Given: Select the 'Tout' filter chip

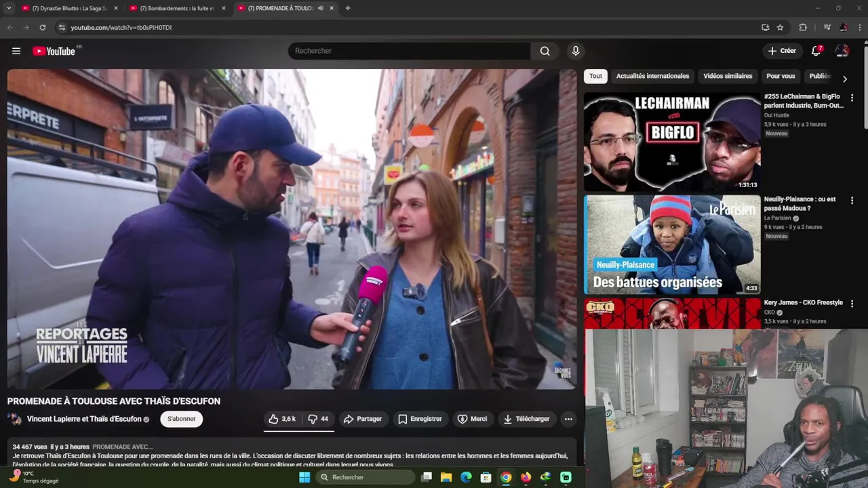Looking at the screenshot, I should coord(595,76).
